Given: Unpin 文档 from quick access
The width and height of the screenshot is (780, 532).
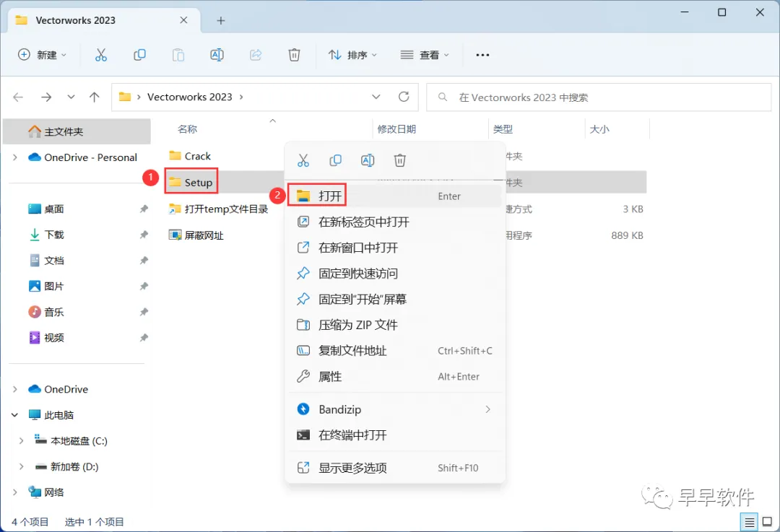Looking at the screenshot, I should tap(144, 261).
